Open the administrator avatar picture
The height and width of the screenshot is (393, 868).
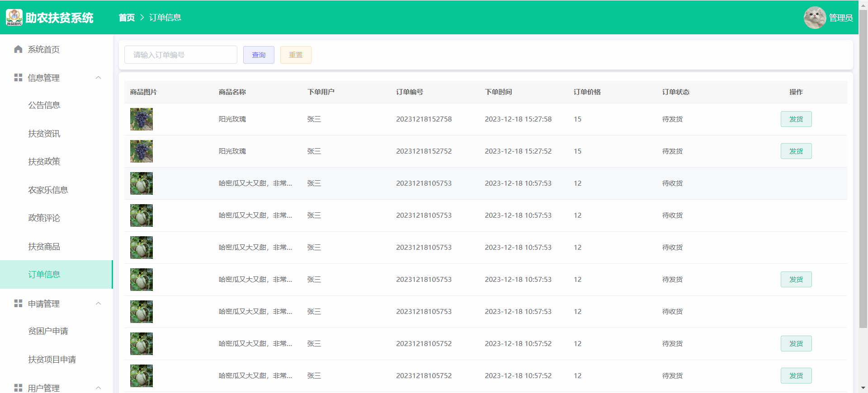tap(815, 18)
